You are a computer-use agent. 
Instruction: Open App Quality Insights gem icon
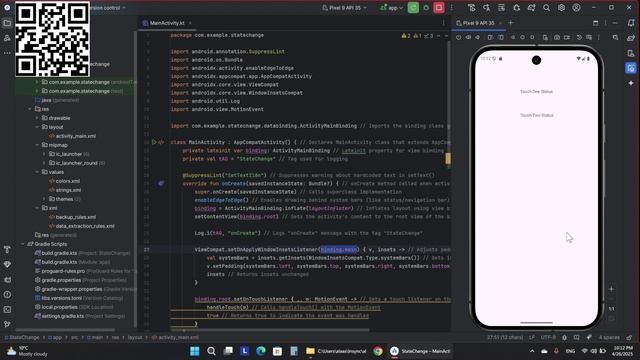[7, 264]
